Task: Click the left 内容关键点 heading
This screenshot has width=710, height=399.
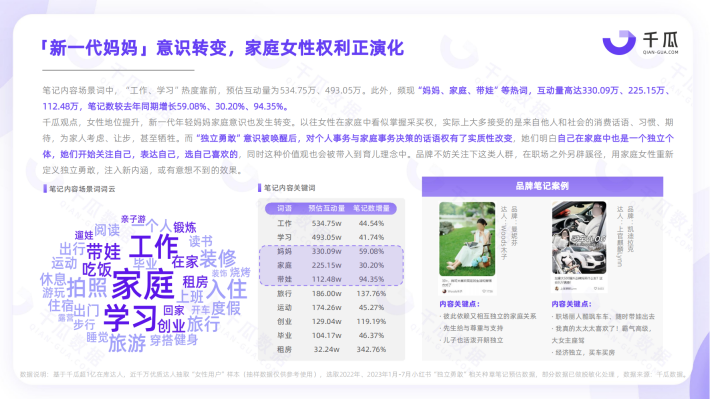Action: tap(459, 304)
